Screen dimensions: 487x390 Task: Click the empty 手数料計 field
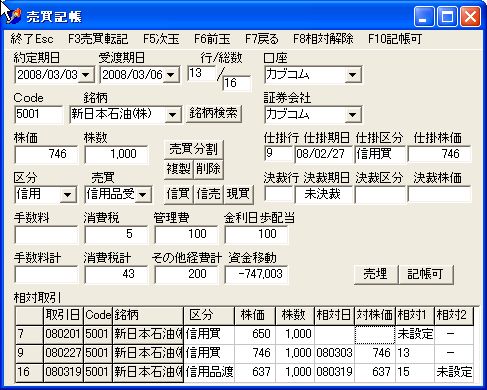click(x=46, y=274)
